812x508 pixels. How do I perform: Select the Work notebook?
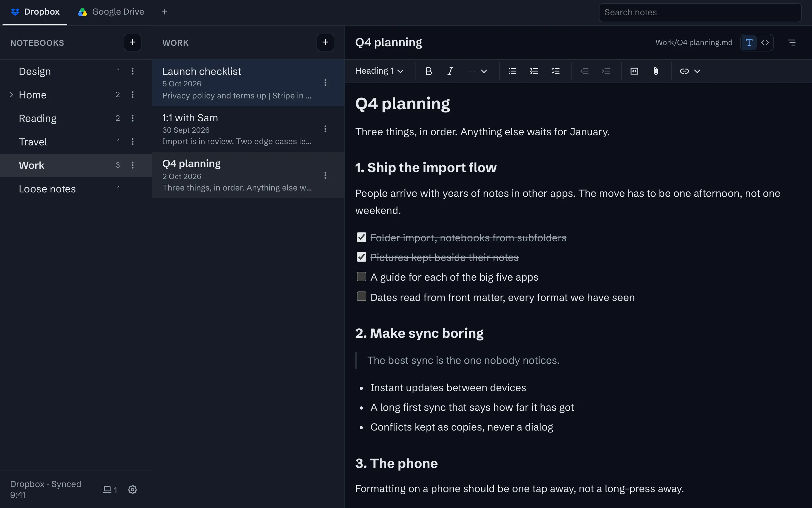coord(76,165)
